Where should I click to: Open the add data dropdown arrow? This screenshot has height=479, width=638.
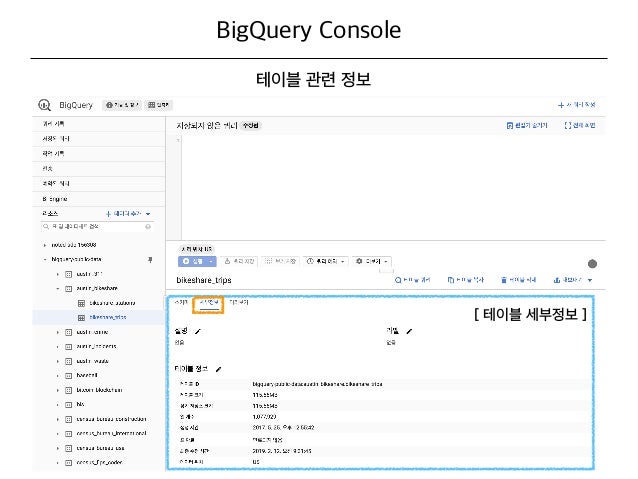[148, 214]
